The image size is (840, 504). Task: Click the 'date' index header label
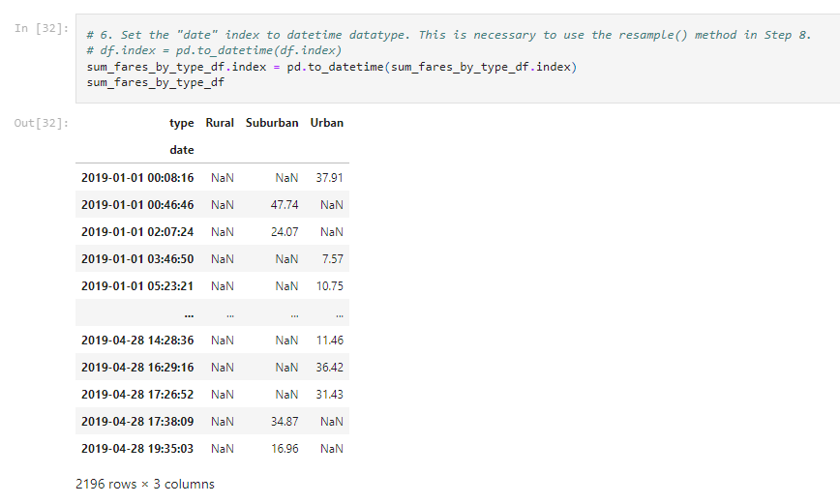pos(182,150)
